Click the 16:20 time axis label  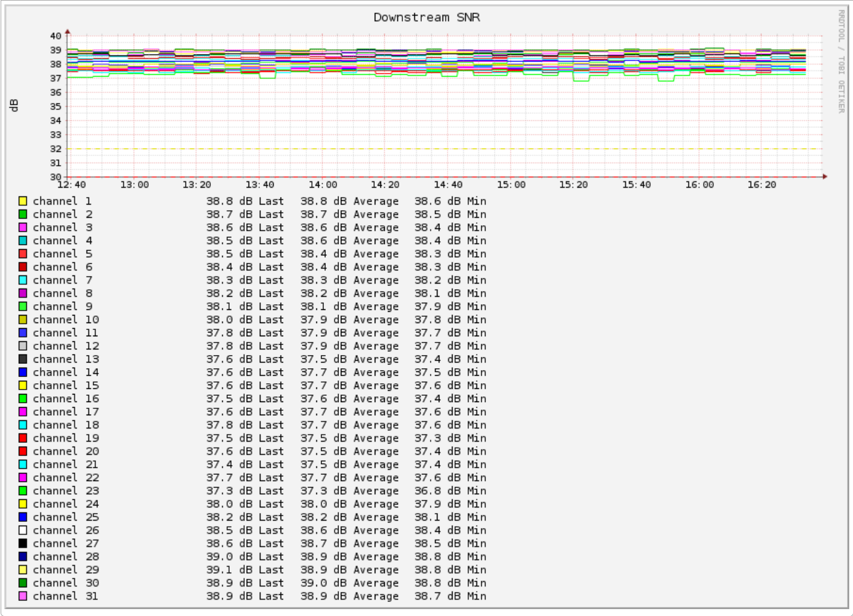761,185
